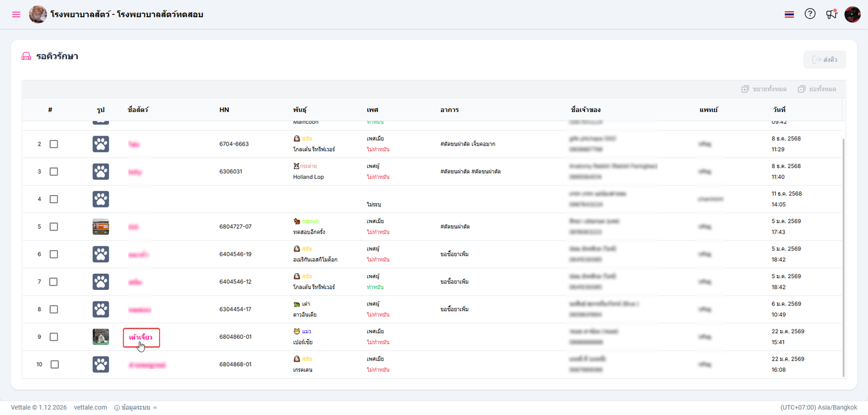Tick the checkbox for row 7
The image size is (868, 415).
(x=54, y=282)
